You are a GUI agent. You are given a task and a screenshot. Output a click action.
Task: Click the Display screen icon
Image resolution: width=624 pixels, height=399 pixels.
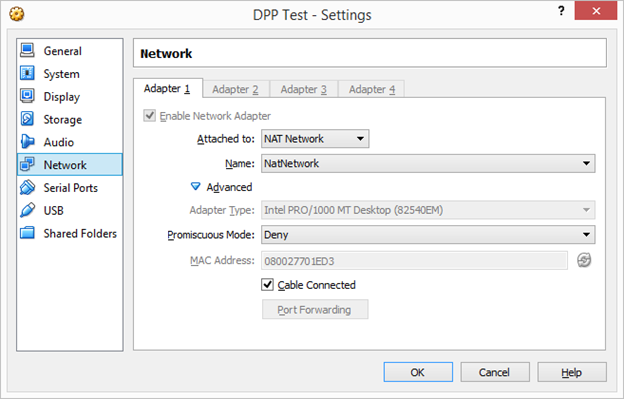pyautogui.click(x=27, y=96)
